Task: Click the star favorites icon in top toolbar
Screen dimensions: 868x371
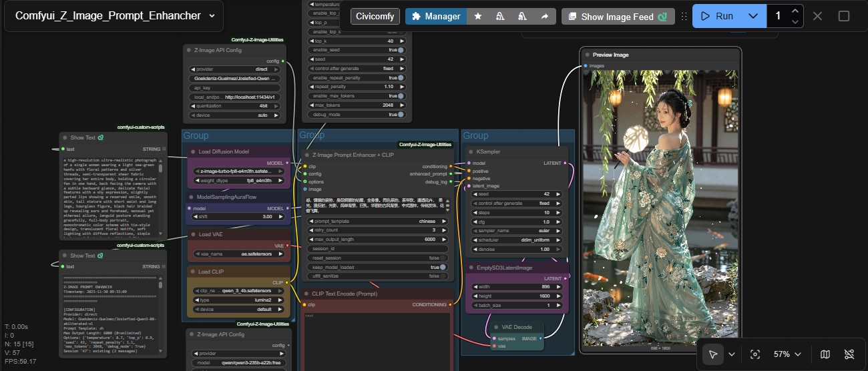Action: (478, 16)
